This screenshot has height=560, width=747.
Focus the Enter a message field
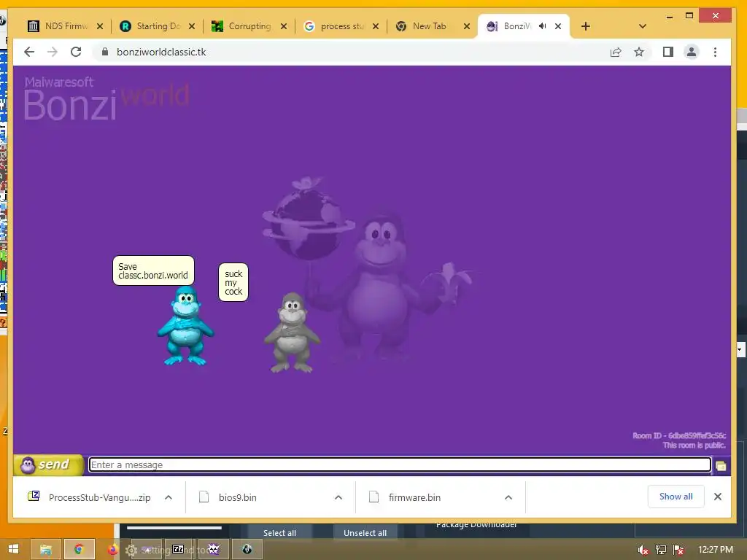(400, 464)
